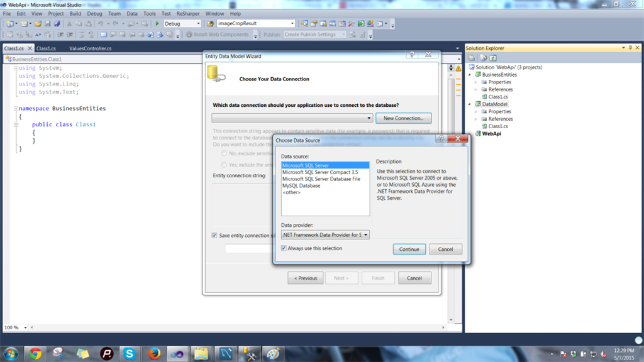Switch to the ValuesController.cs tab
Screen dimensions: 644x362
click(x=91, y=48)
